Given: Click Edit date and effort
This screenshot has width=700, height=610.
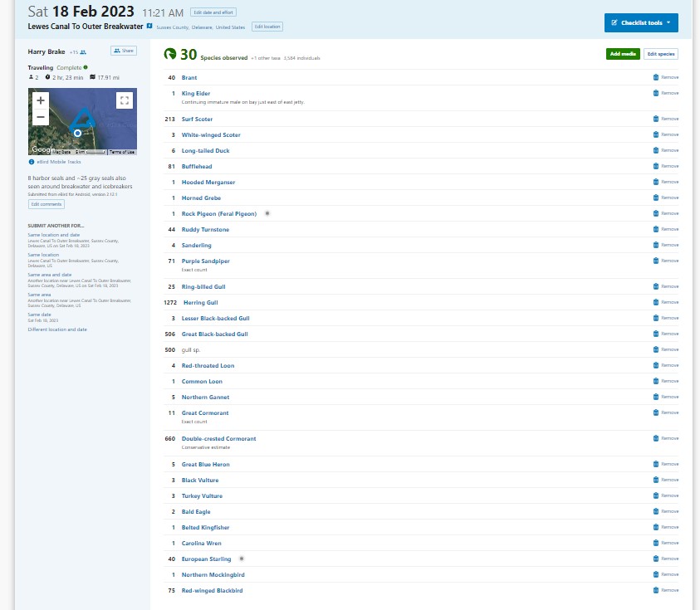Looking at the screenshot, I should pos(213,13).
